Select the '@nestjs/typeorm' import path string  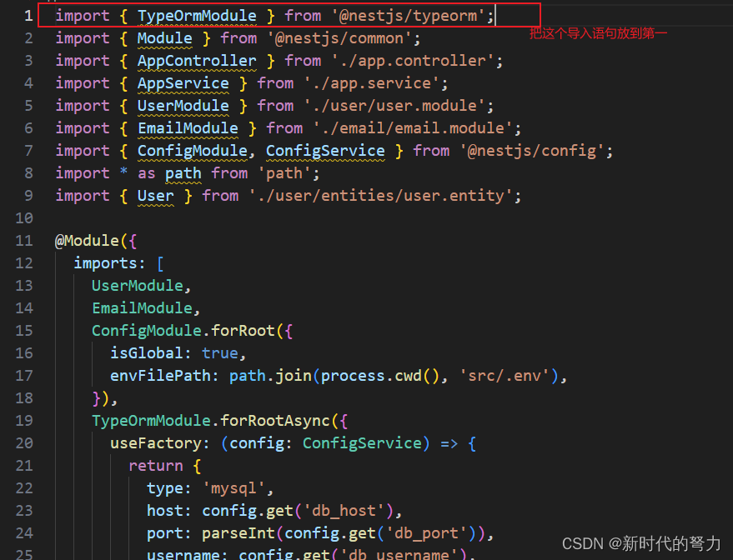point(408,16)
